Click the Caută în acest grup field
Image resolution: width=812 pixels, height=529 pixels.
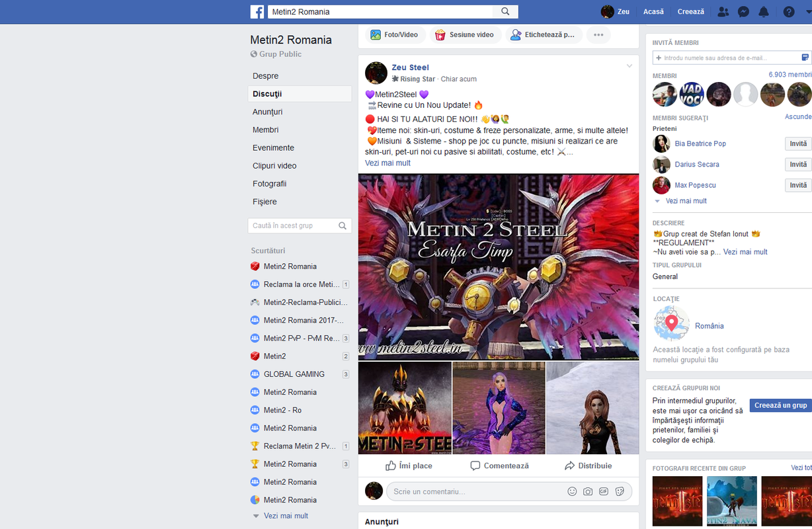pos(300,225)
